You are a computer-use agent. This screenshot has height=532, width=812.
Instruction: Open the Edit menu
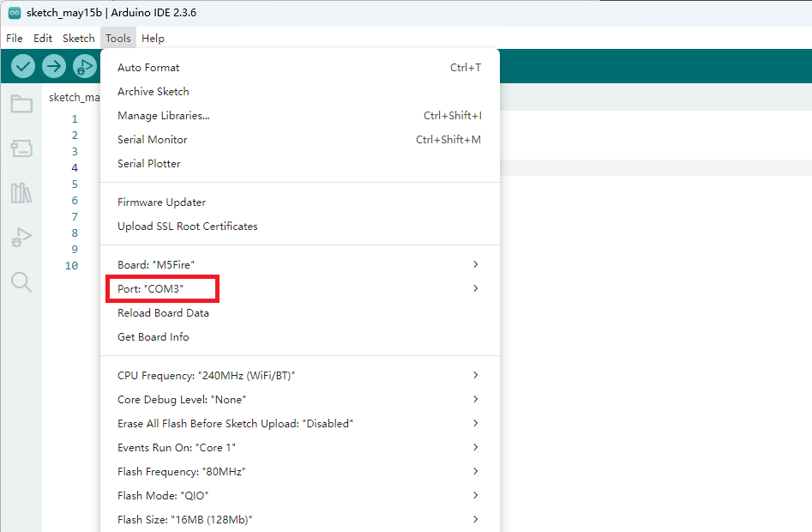pyautogui.click(x=43, y=39)
